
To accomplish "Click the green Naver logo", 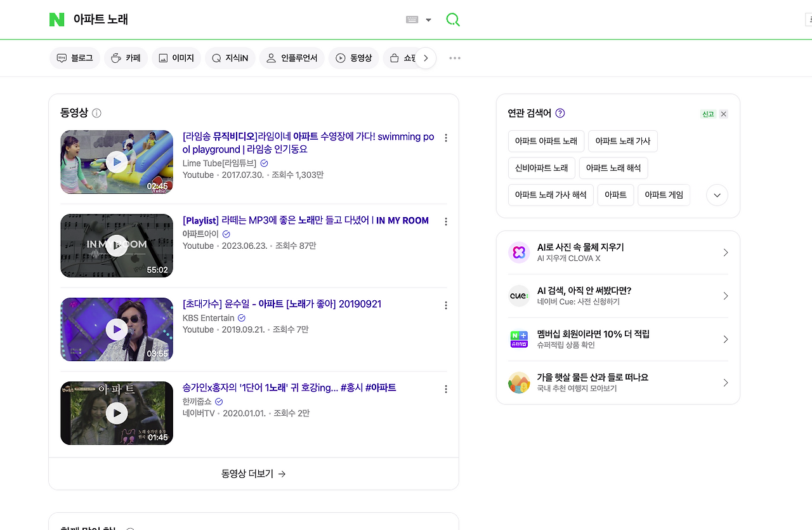I will [x=56, y=19].
